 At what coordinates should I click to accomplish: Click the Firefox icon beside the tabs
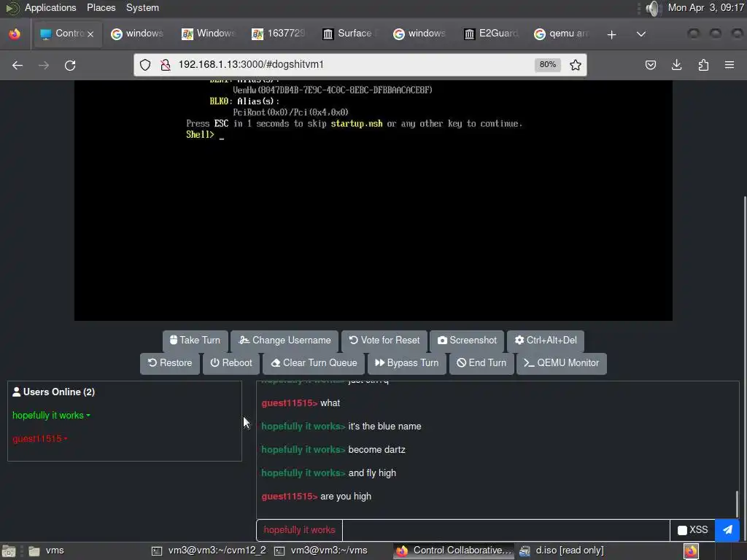pos(15,34)
